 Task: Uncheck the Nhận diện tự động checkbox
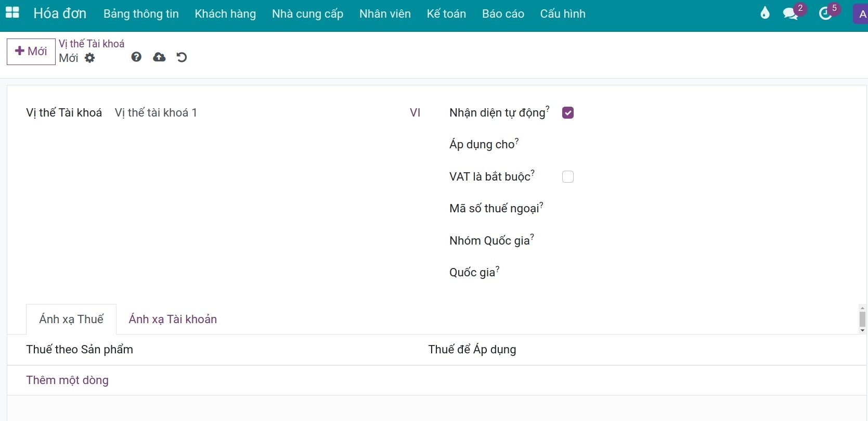(568, 113)
